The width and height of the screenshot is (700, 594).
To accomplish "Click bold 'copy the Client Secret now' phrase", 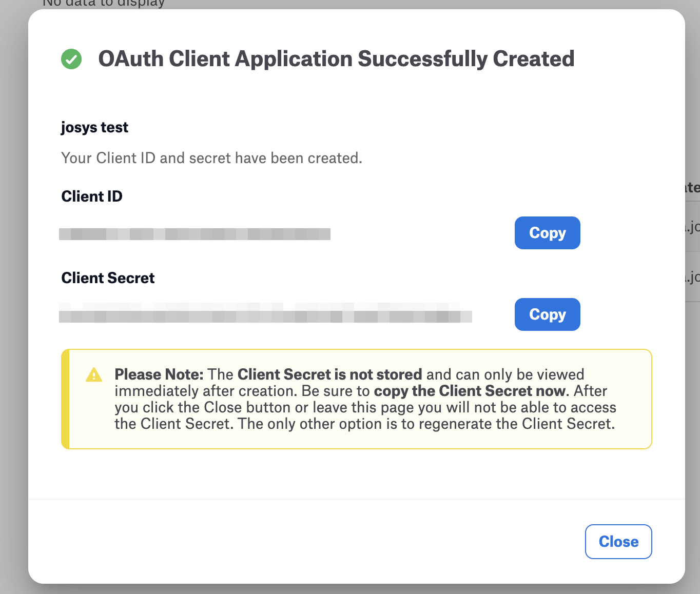I will coord(470,391).
